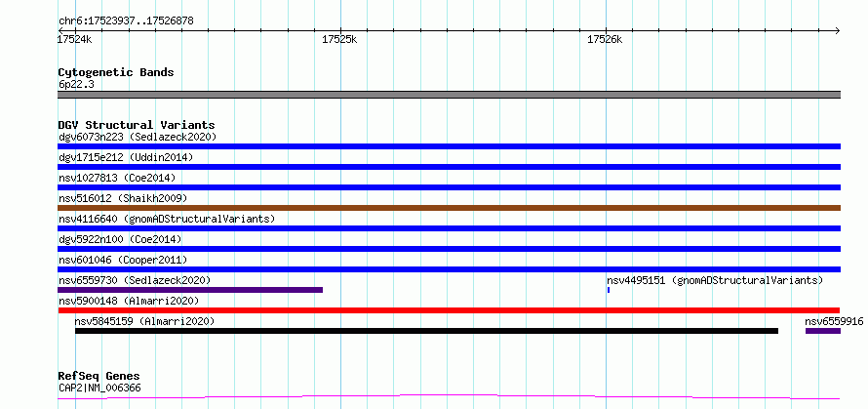868x409 pixels.
Task: Click the nsv5900148 (Almarri2020) label
Action: [129, 301]
